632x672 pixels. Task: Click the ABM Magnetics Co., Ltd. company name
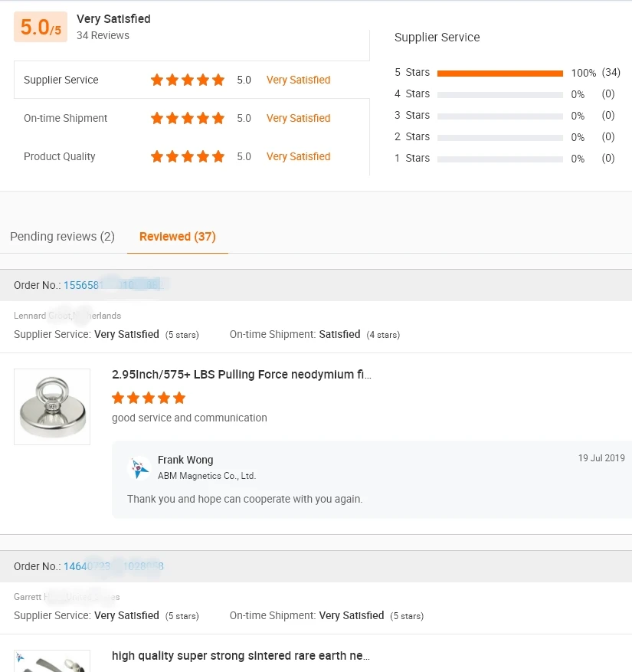pos(207,476)
